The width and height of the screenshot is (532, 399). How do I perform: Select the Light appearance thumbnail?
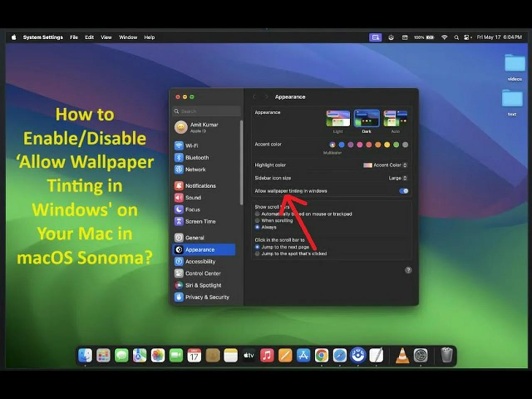pyautogui.click(x=338, y=118)
